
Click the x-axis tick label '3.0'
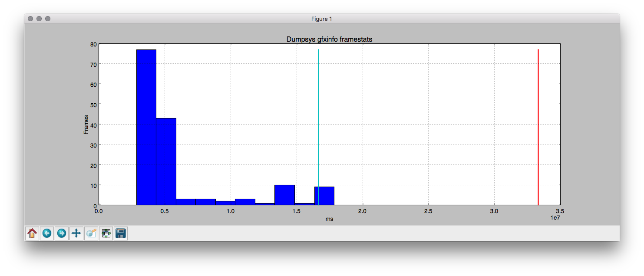(x=494, y=211)
